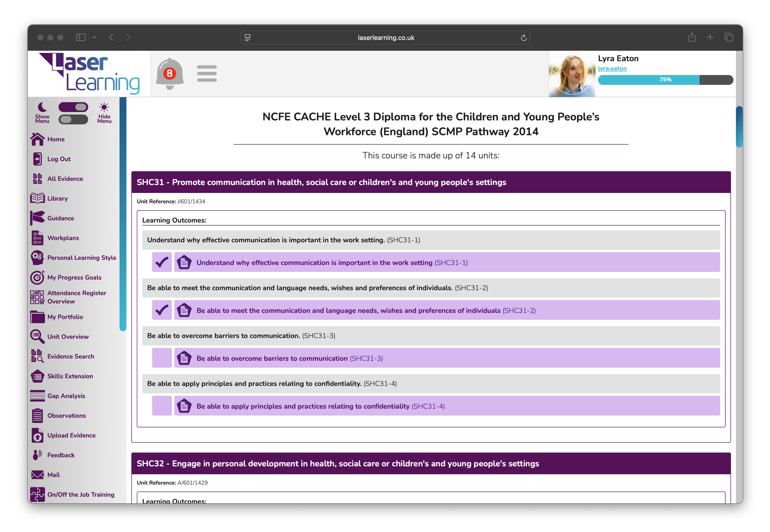Expand the SHC31 unit header
Screen dimensions: 770x532
point(431,182)
